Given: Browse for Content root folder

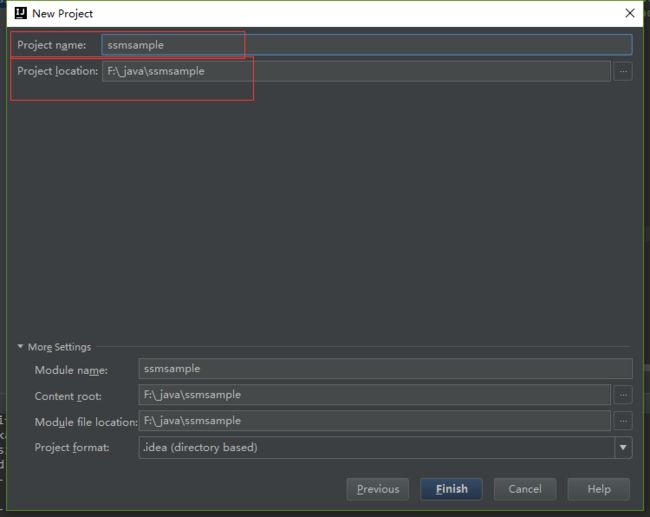Looking at the screenshot, I should click(623, 395).
